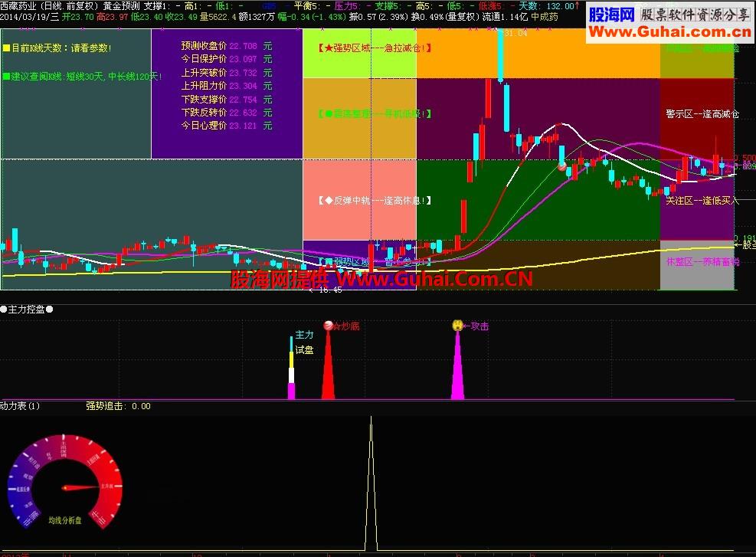Select the stock name 西藏药业
Image resolution: width=756 pixels, height=557 pixels.
18,6
